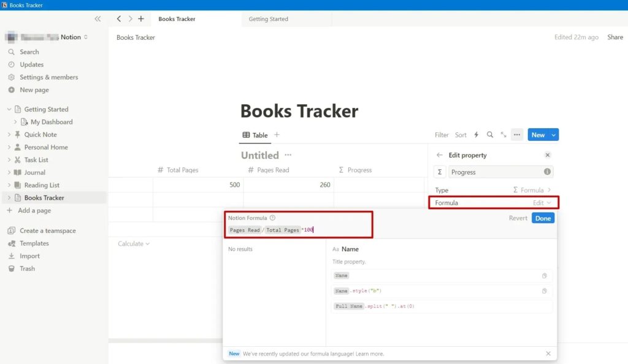Open the New button dropdown arrow
Viewport: 628px width, 364px height.
click(554, 135)
